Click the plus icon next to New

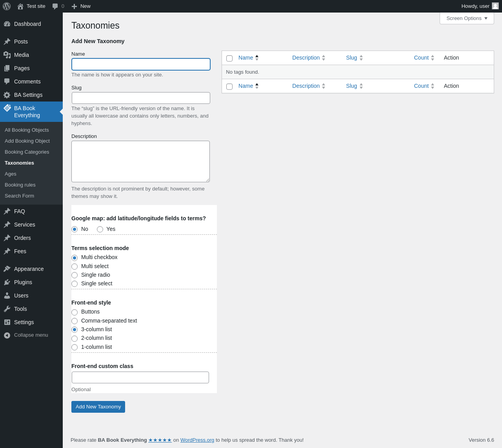coord(74,6)
